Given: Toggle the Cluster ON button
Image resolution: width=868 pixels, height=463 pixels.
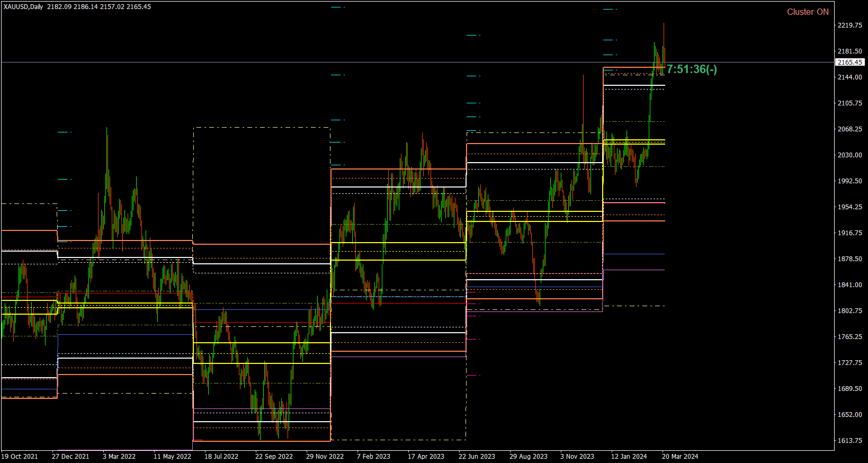Looking at the screenshot, I should pyautogui.click(x=808, y=12).
